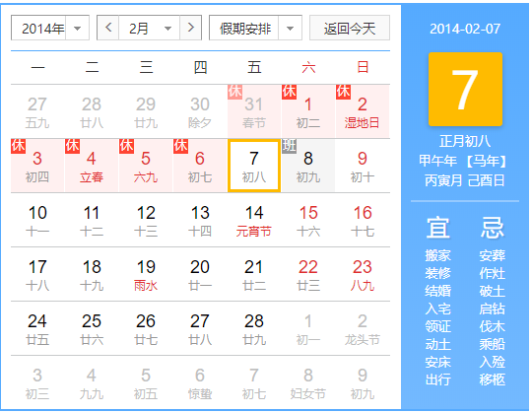Select February 2 湿地日

tap(363, 111)
